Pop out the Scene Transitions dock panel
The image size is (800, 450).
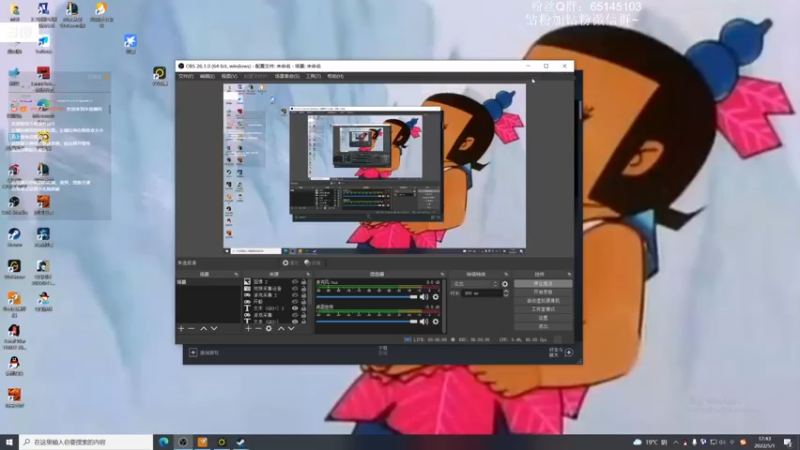click(x=506, y=274)
